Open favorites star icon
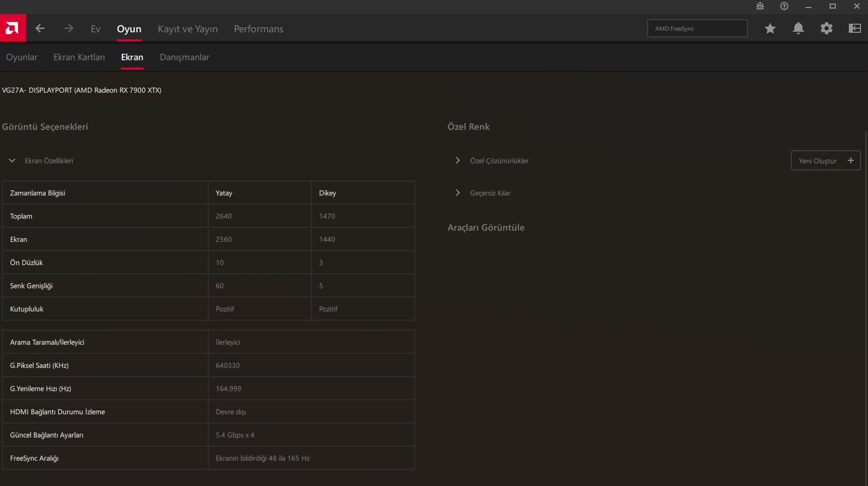Viewport: 868px width, 486px height. tap(770, 29)
